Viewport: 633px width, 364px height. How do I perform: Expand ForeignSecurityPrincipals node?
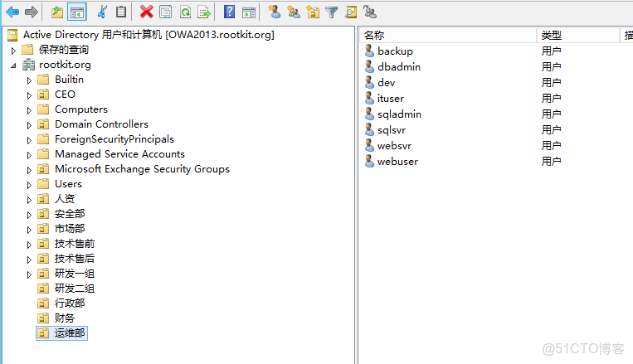tap(29, 140)
